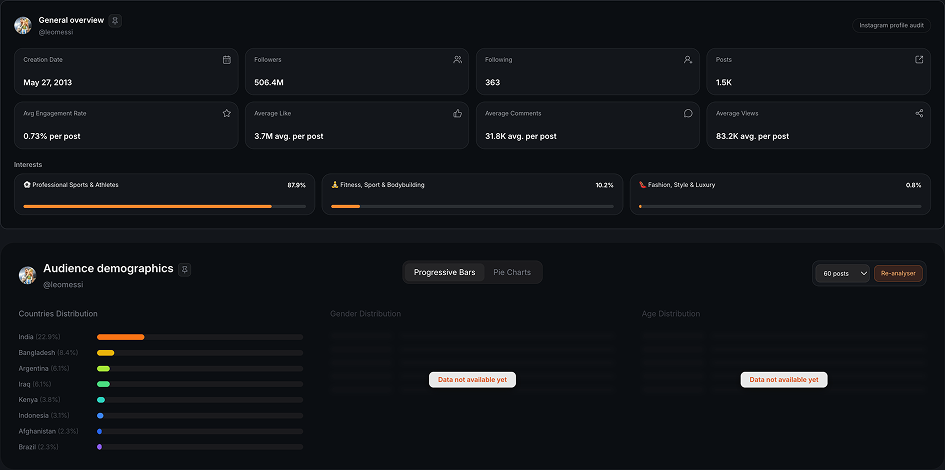This screenshot has width=945, height=470.
Task: Click the '0.73% per post' engagement value
Action: pyautogui.click(x=52, y=136)
